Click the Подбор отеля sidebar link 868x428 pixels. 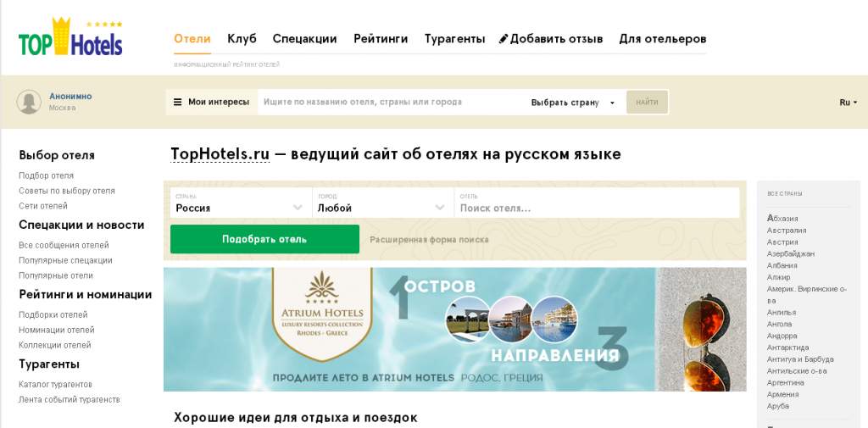click(46, 175)
